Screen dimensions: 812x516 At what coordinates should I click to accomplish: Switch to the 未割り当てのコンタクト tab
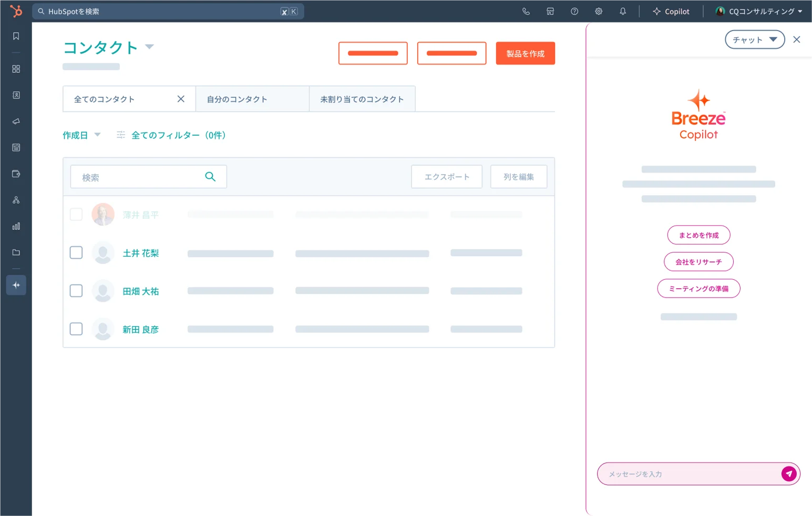click(x=362, y=99)
